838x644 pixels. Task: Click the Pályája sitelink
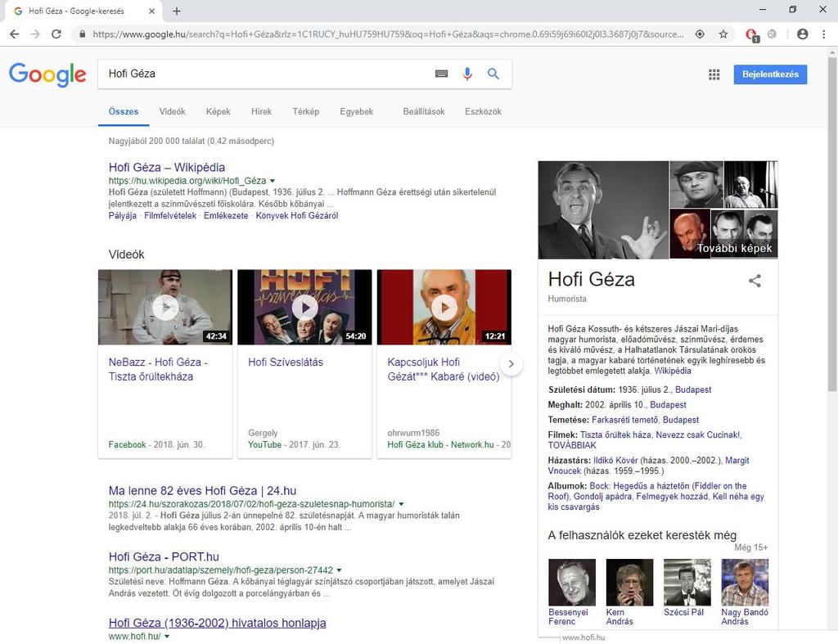(123, 216)
